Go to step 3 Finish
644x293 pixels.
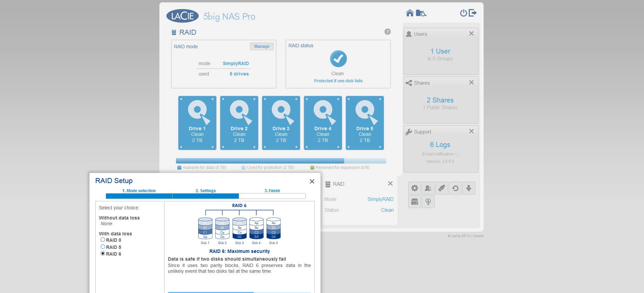point(272,191)
